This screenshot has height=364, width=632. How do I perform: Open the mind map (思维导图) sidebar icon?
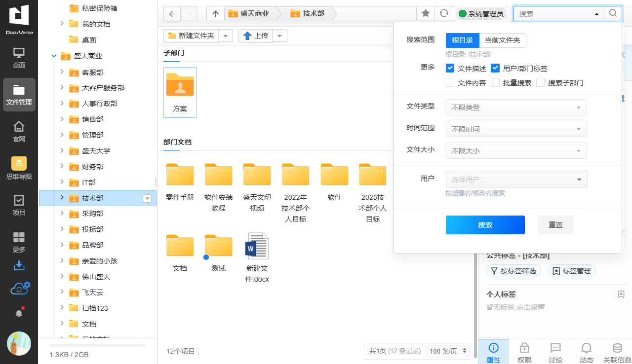click(x=19, y=168)
